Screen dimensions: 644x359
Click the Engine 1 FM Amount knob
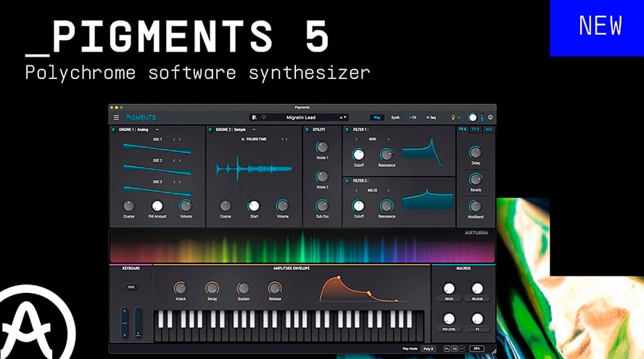tap(157, 206)
